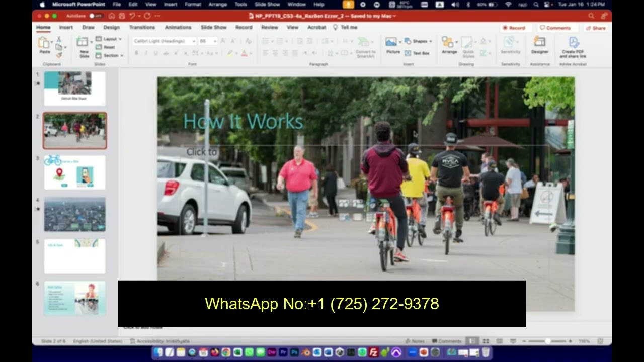
Task: Click Convert to SmartArt
Action: [365, 47]
